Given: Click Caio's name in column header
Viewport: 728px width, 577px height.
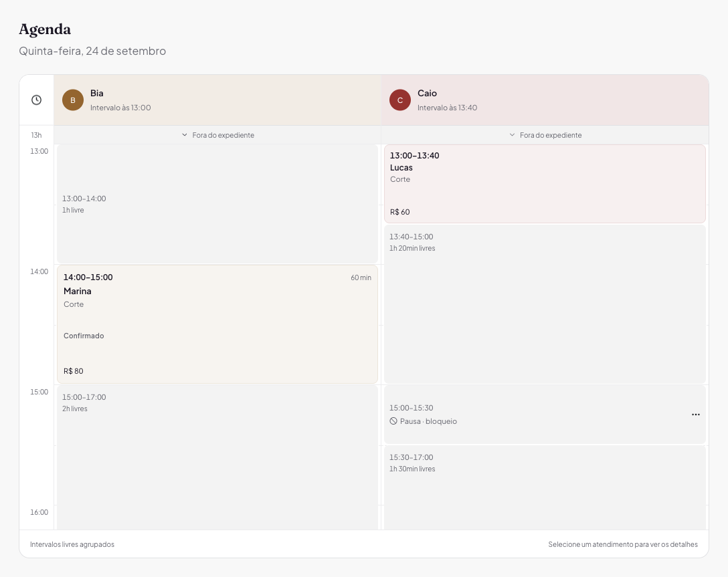Looking at the screenshot, I should coord(427,93).
